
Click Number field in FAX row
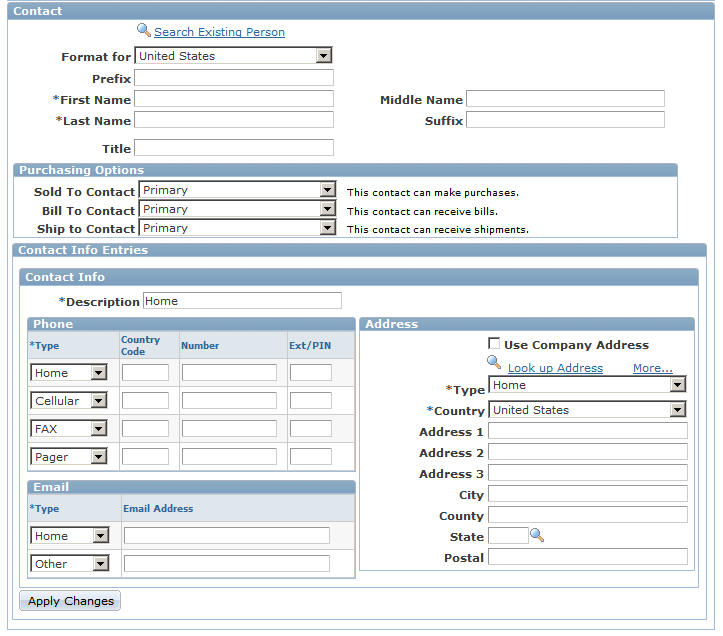(x=229, y=429)
